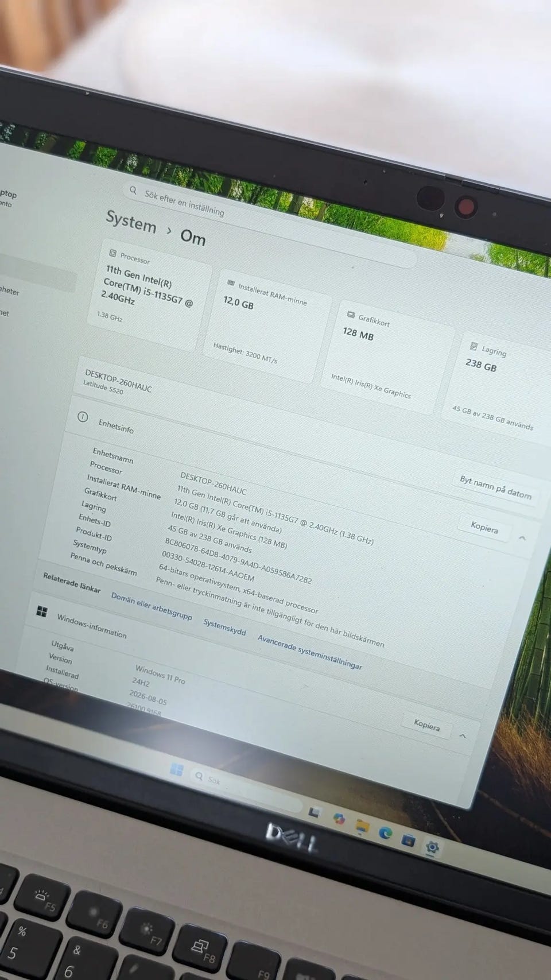The height and width of the screenshot is (980, 551).
Task: Open Microsoft Edge from taskbar
Action: [x=385, y=832]
